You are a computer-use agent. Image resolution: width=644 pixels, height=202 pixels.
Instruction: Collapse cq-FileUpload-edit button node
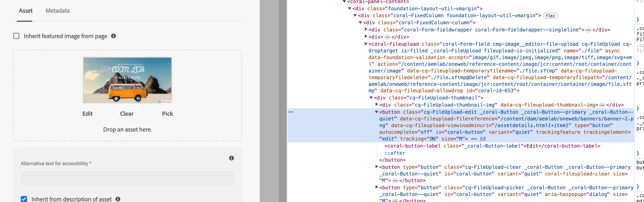pos(376,112)
